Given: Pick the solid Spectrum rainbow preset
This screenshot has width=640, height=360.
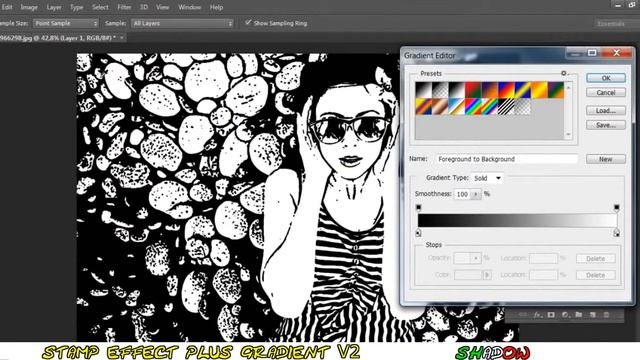Looking at the screenshot, I should click(473, 107).
